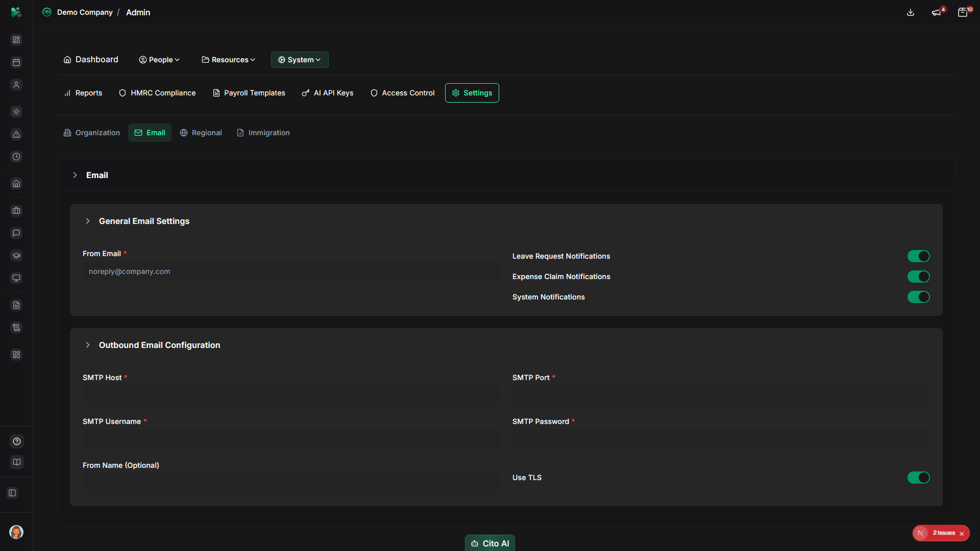
Task: Open the announcements megaphone icon
Action: pos(936,12)
